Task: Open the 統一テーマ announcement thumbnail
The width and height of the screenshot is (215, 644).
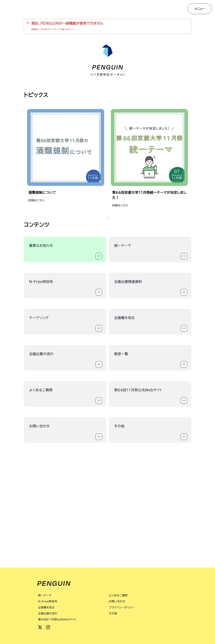Action: (149, 147)
